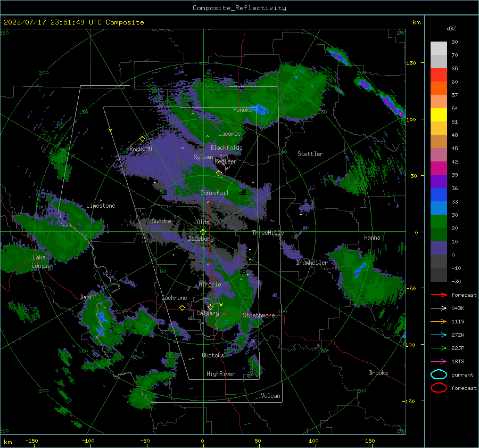Click the green 22JP arrow legend icon
This screenshot has width=479, height=448.
click(439, 348)
